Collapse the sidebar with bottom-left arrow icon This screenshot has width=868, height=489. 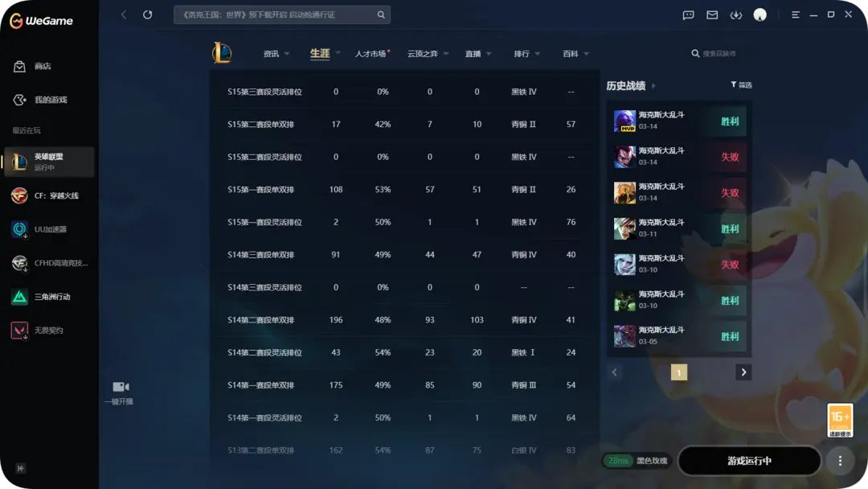(20, 469)
